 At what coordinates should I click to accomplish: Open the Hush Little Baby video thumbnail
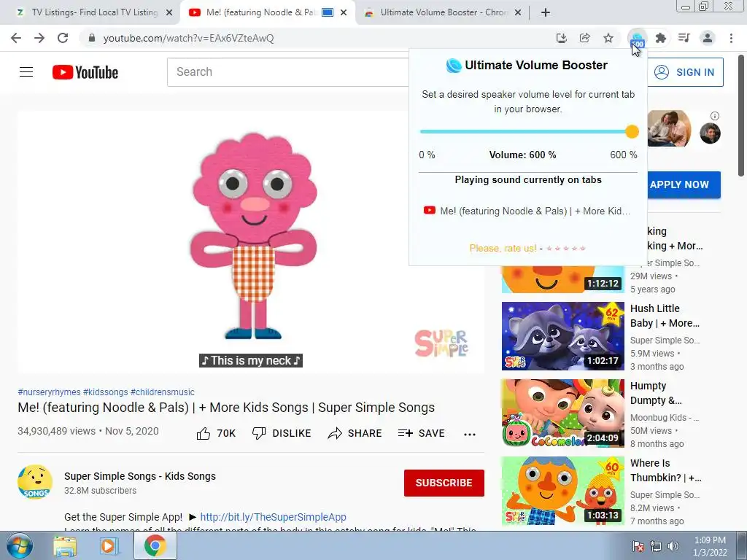click(x=562, y=336)
